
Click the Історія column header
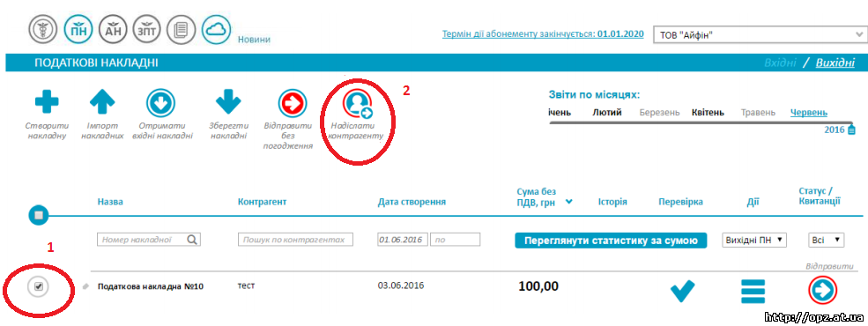612,202
